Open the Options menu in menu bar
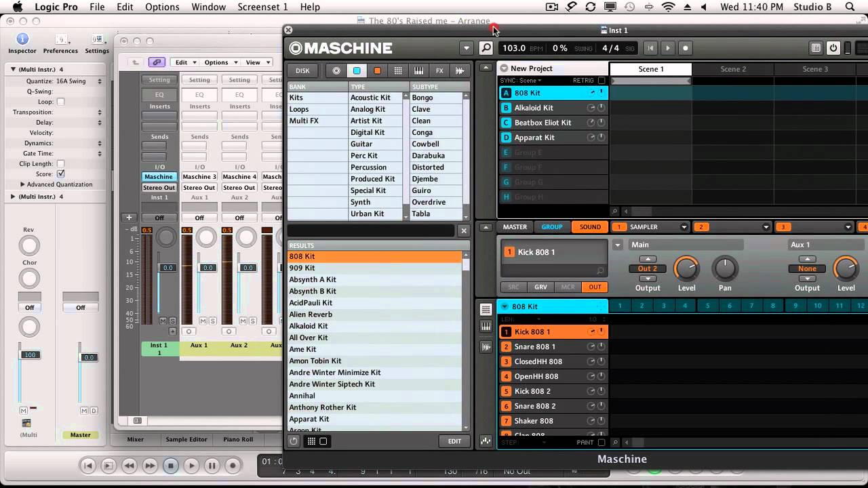Viewport: 868px width, 488px height. click(162, 7)
